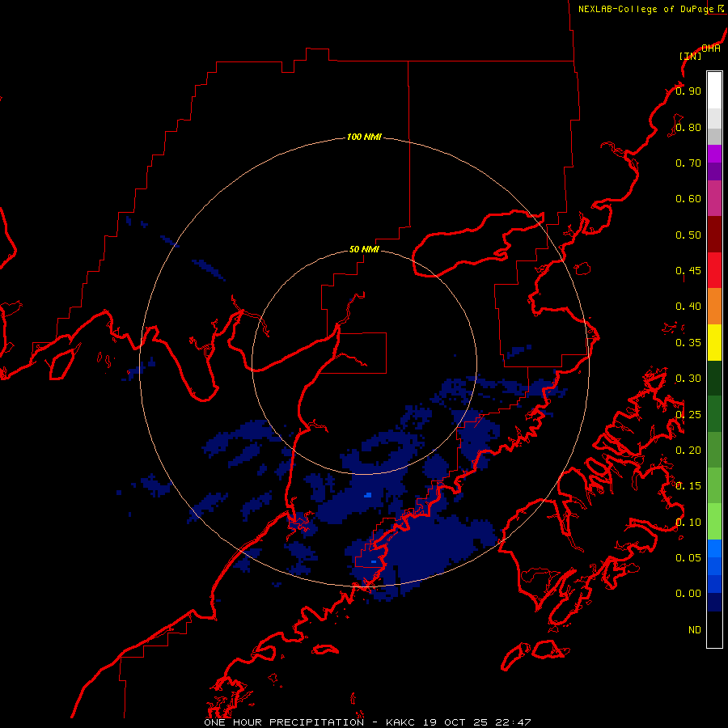Select the magenta legend swatch
Screen dimensions: 728x728
tap(714, 154)
